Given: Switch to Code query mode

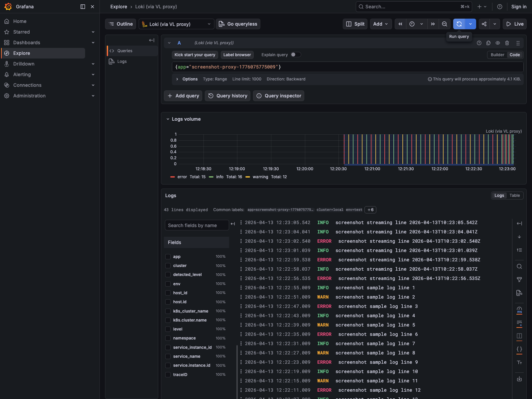Looking at the screenshot, I should click(515, 55).
